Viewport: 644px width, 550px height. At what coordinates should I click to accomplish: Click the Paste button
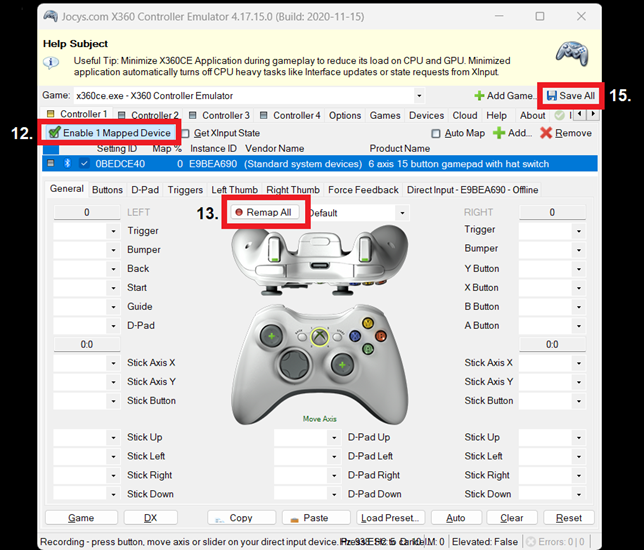pyautogui.click(x=316, y=518)
